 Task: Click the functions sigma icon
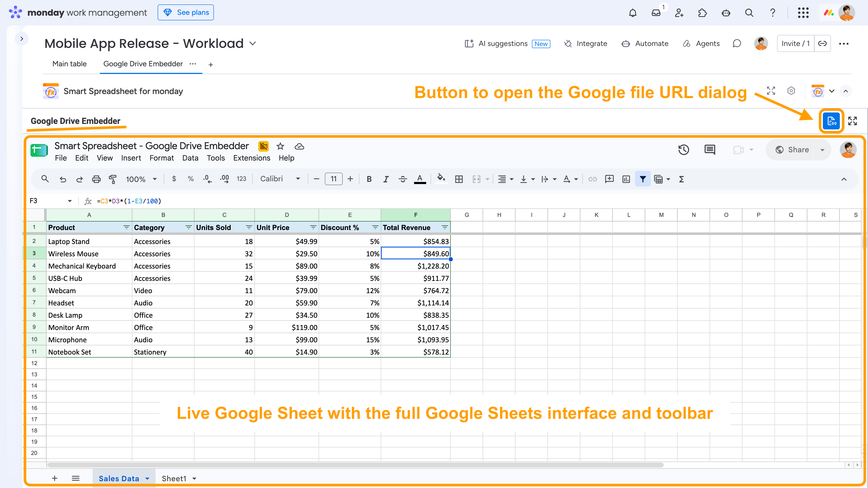pos(681,179)
